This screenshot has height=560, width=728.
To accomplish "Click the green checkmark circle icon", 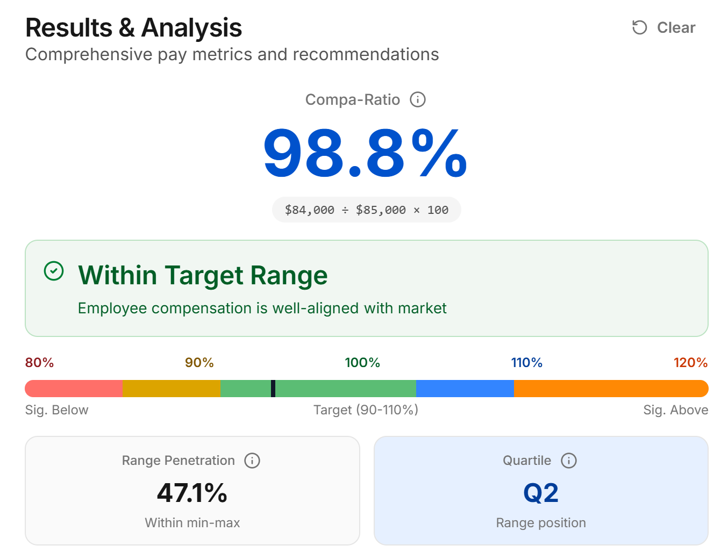I will click(x=54, y=271).
